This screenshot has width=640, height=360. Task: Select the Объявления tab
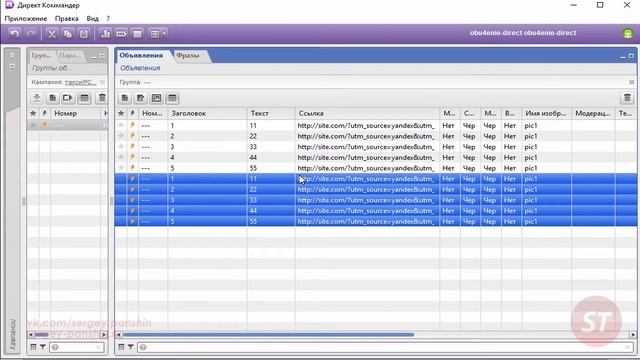tap(141, 55)
